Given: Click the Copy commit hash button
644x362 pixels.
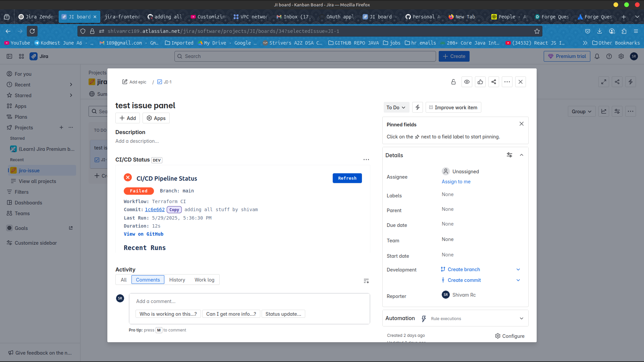Looking at the screenshot, I should point(174,210).
